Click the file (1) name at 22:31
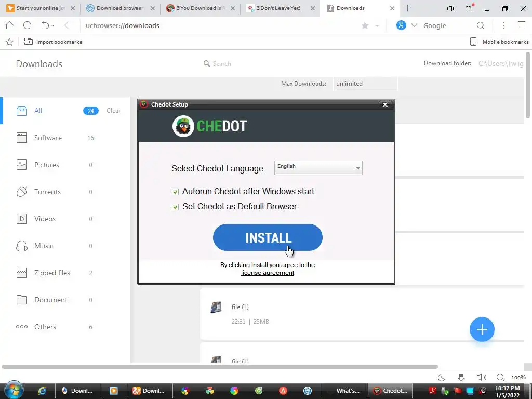The width and height of the screenshot is (532, 399). 240,307
